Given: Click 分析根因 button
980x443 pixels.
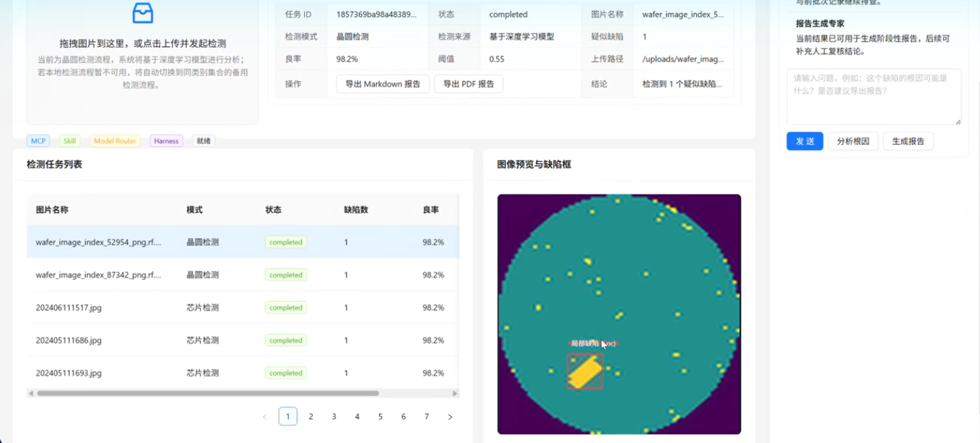Looking at the screenshot, I should coord(853,141).
